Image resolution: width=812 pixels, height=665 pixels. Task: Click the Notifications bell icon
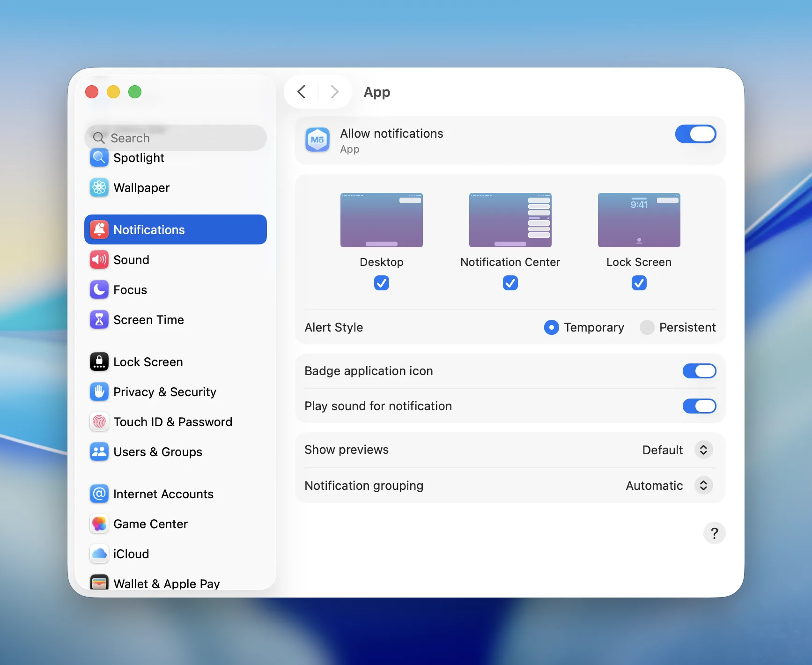99,229
